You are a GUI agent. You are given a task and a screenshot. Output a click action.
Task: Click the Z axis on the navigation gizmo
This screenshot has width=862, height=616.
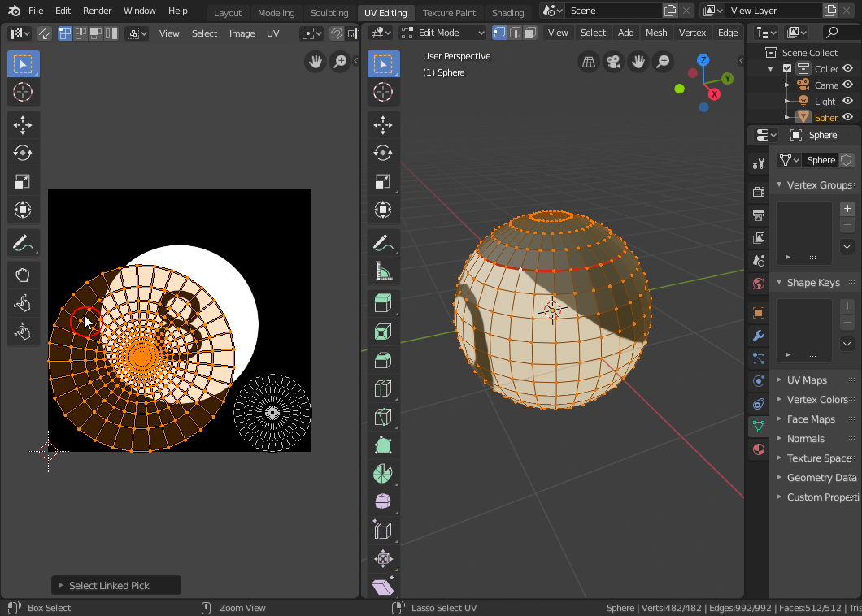703,60
